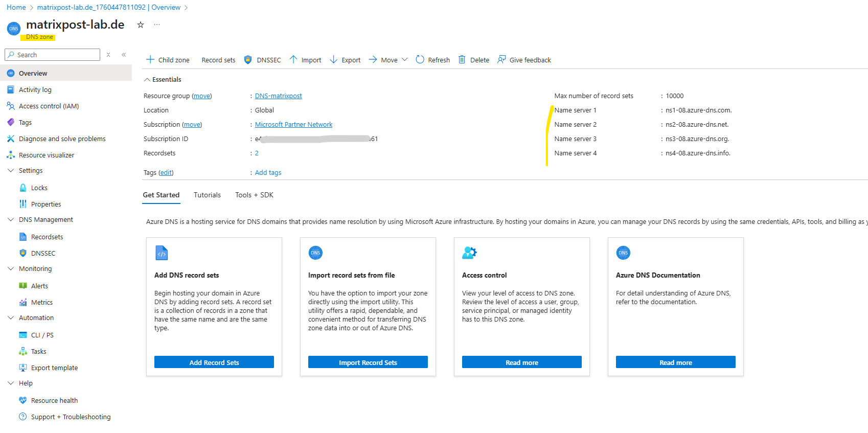Click the Import Record Sets button

click(368, 362)
